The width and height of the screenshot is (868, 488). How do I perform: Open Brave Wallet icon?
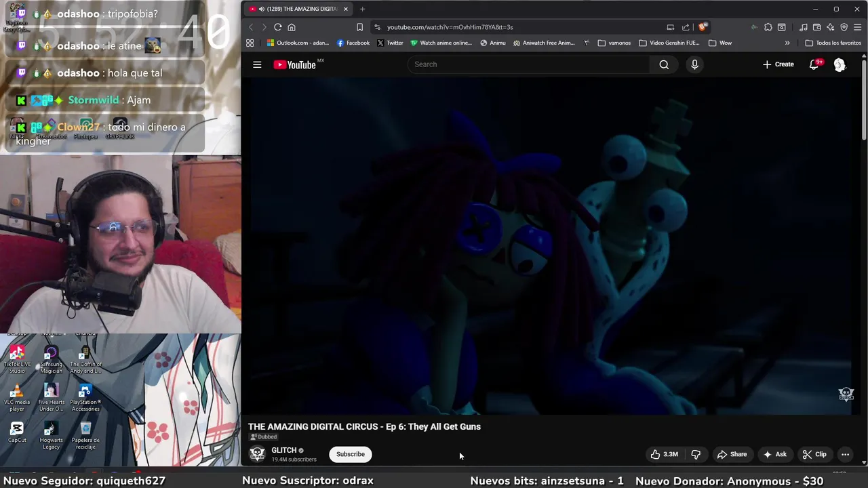click(x=816, y=27)
